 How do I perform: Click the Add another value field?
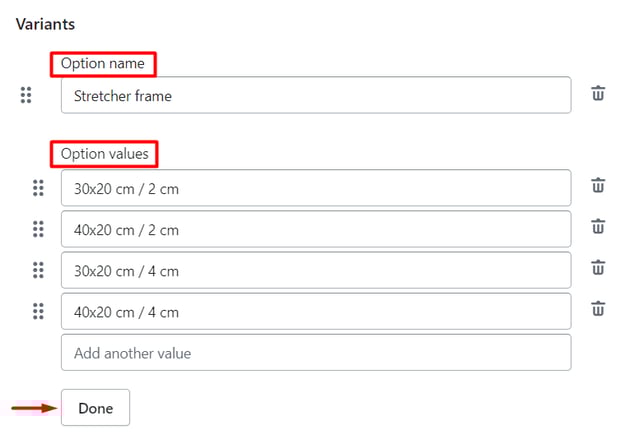[315, 353]
